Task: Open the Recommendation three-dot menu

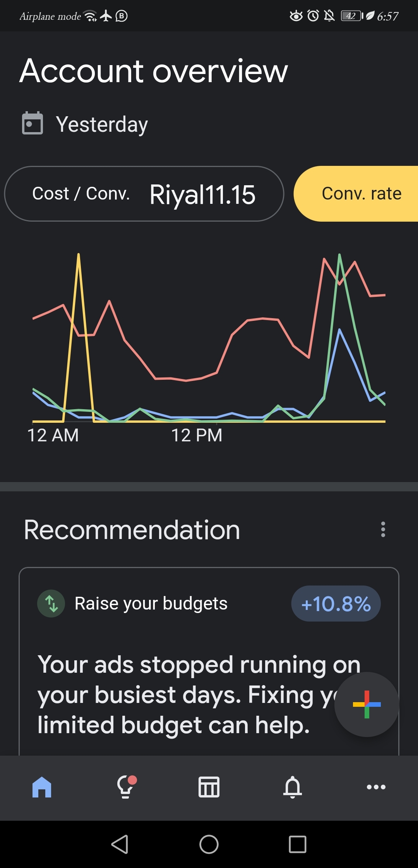Action: tap(383, 529)
